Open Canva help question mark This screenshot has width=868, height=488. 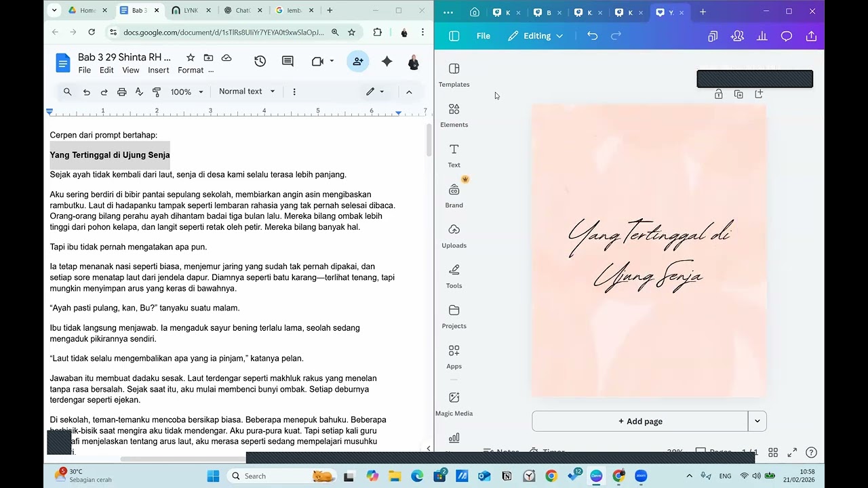(811, 452)
